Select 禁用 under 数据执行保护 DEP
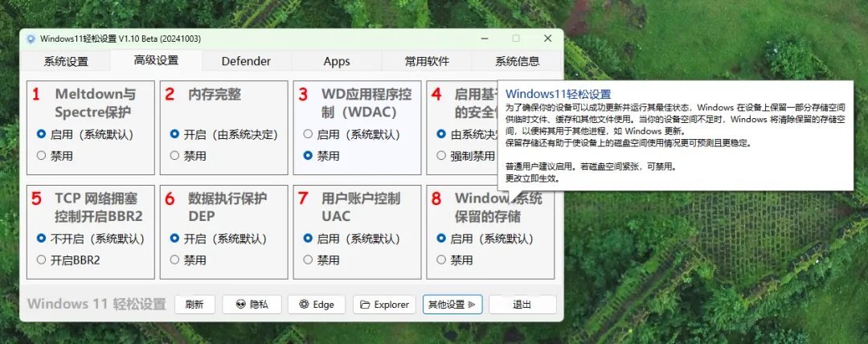This screenshot has width=868, height=344. tap(174, 260)
